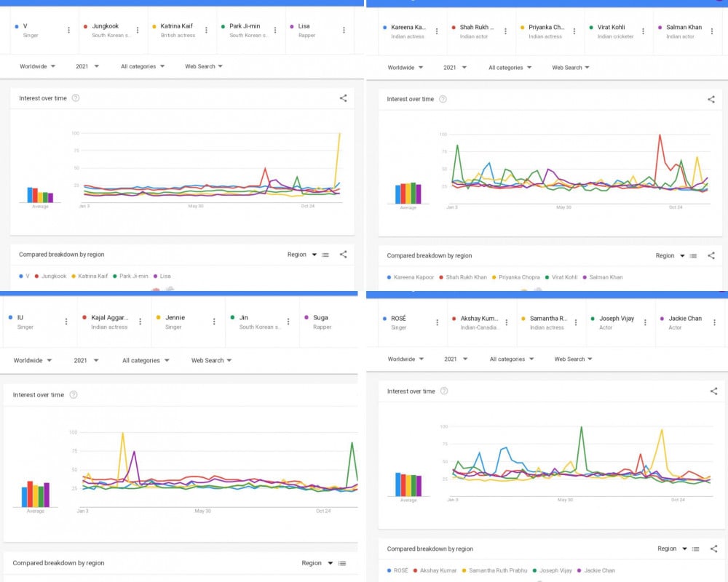The width and height of the screenshot is (728, 582).
Task: Click the help icon in the Jungkook comparison chart
Action: (x=76, y=98)
